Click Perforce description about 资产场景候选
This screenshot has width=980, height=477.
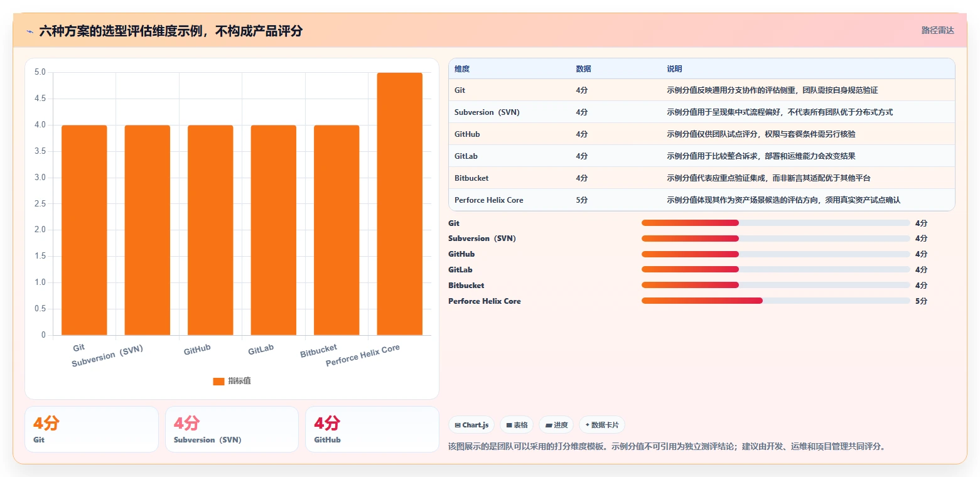coord(783,200)
